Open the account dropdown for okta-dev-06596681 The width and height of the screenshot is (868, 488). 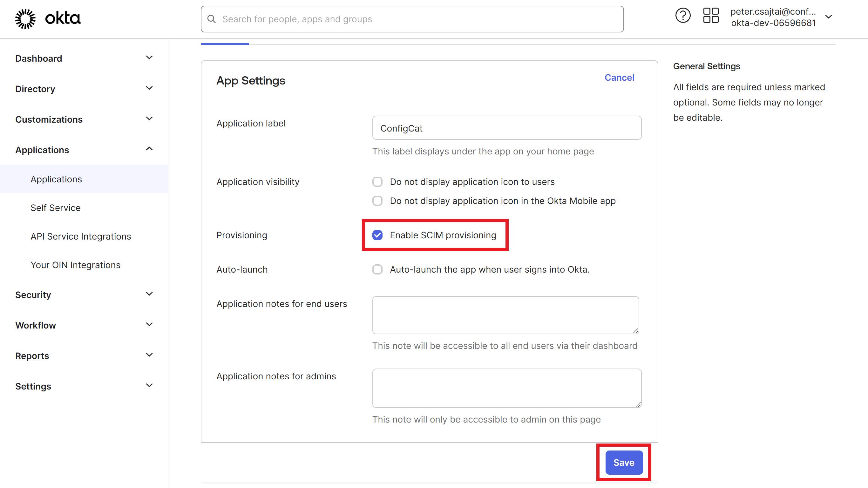[829, 16]
